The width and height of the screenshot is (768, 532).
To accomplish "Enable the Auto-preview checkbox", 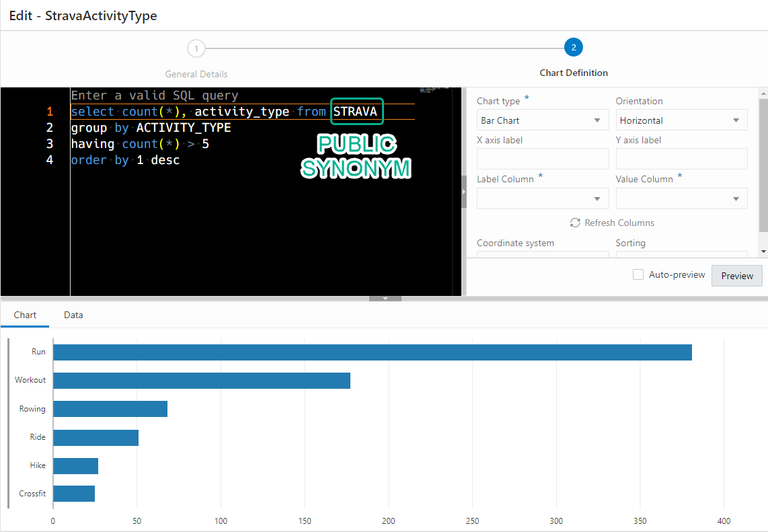I will click(x=638, y=274).
